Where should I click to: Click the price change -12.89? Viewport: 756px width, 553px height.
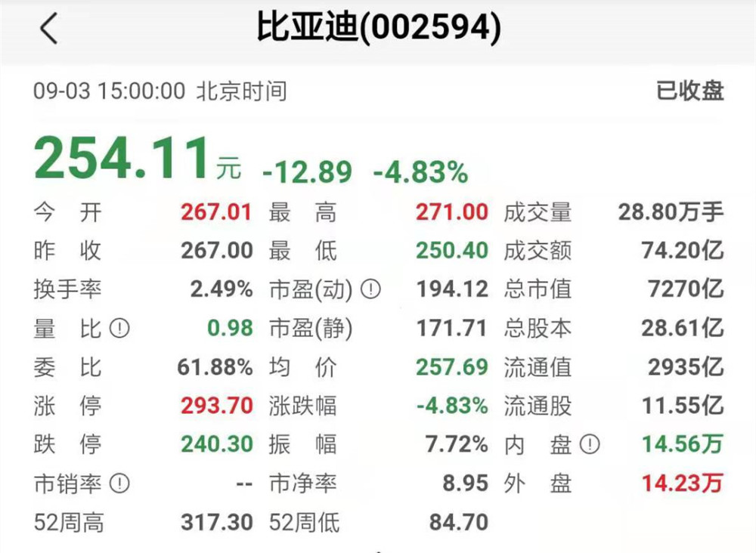pyautogui.click(x=307, y=172)
